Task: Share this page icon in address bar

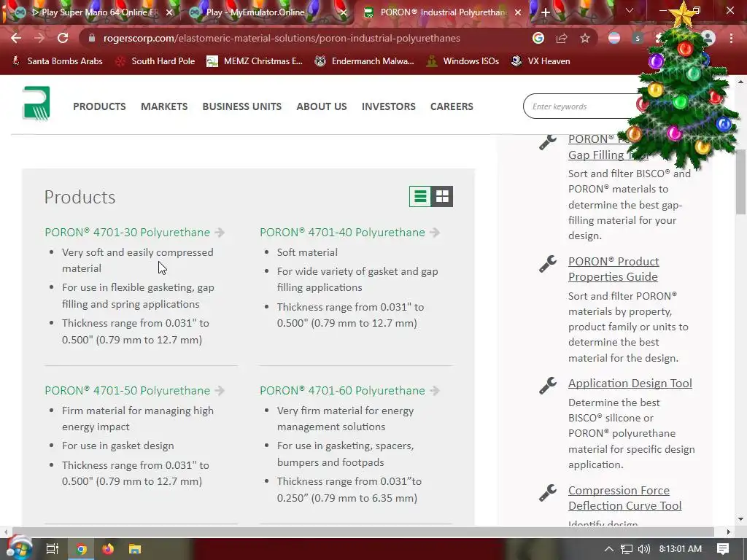Action: pos(561,38)
